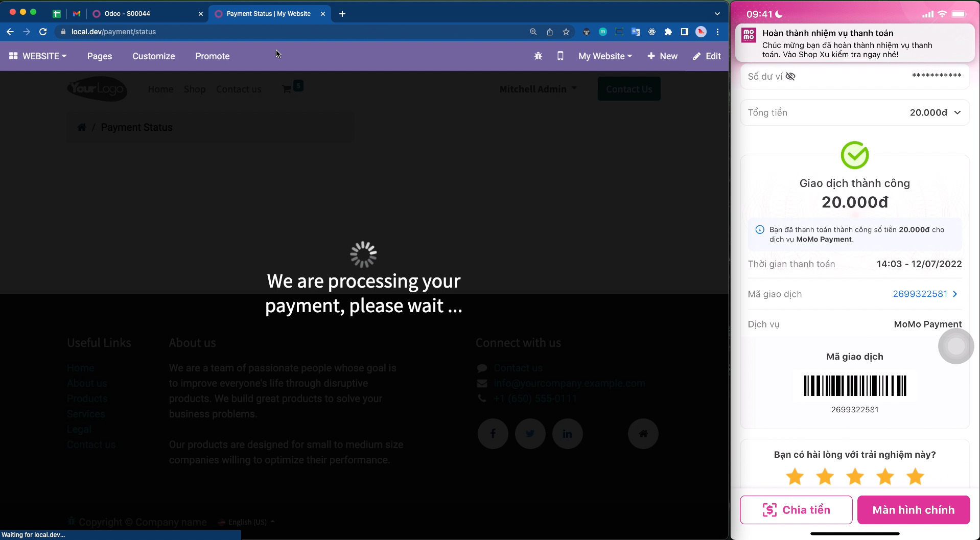
Task: Open the Chrome profile avatar
Action: click(701, 32)
